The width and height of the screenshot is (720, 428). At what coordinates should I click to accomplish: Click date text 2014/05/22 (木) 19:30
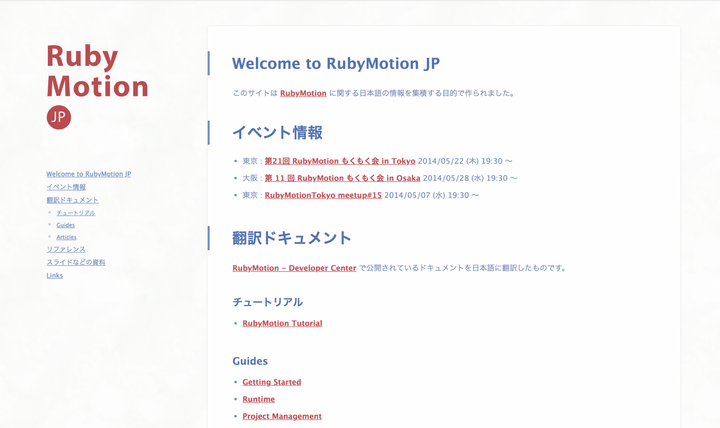460,161
